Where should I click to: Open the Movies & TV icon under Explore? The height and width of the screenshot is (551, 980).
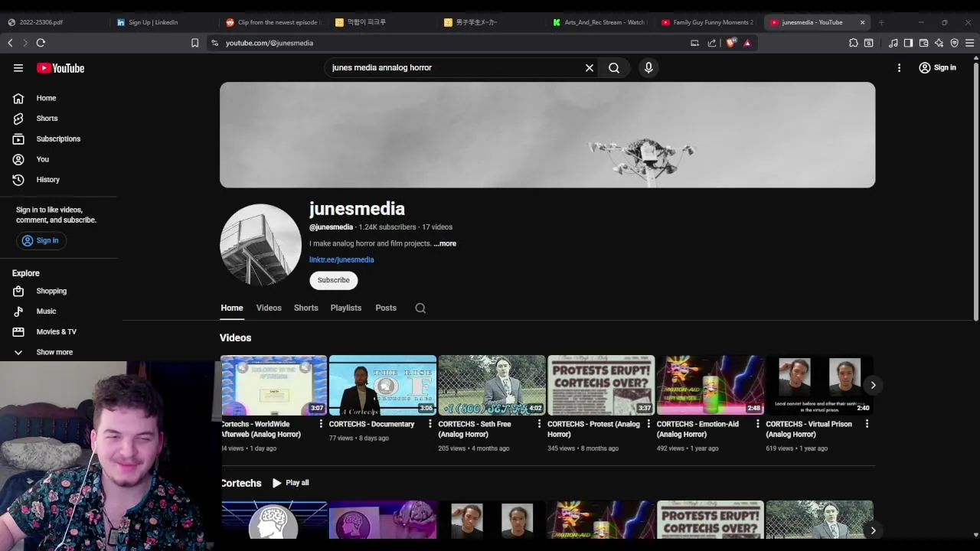(x=18, y=332)
